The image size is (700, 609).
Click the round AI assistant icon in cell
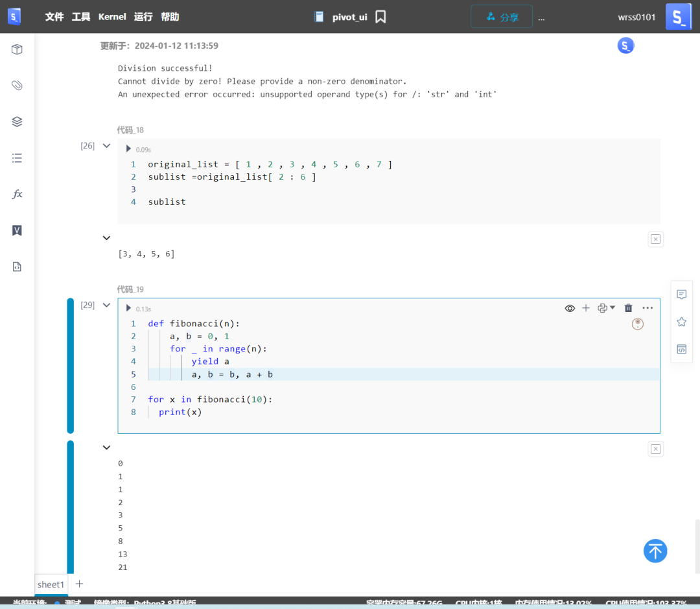pyautogui.click(x=638, y=324)
